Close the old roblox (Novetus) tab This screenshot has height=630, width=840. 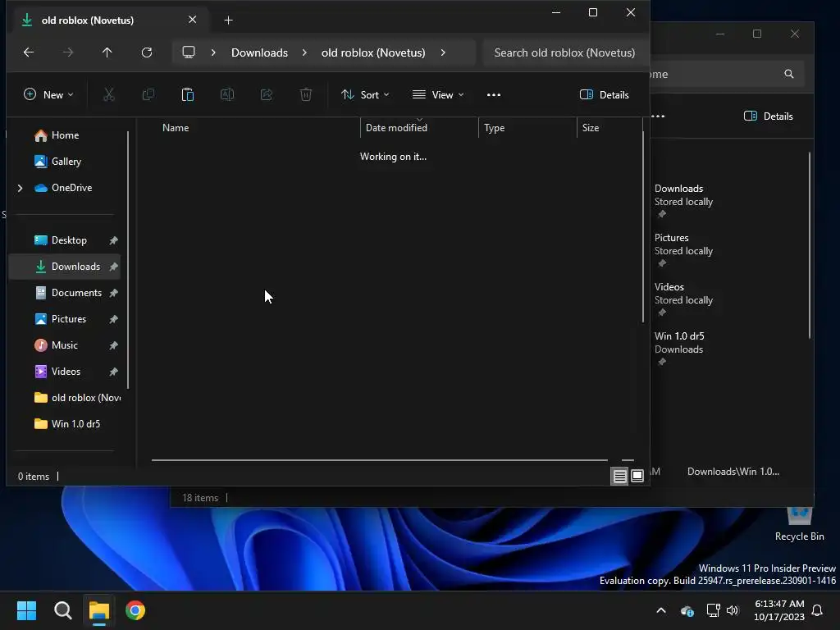[192, 20]
